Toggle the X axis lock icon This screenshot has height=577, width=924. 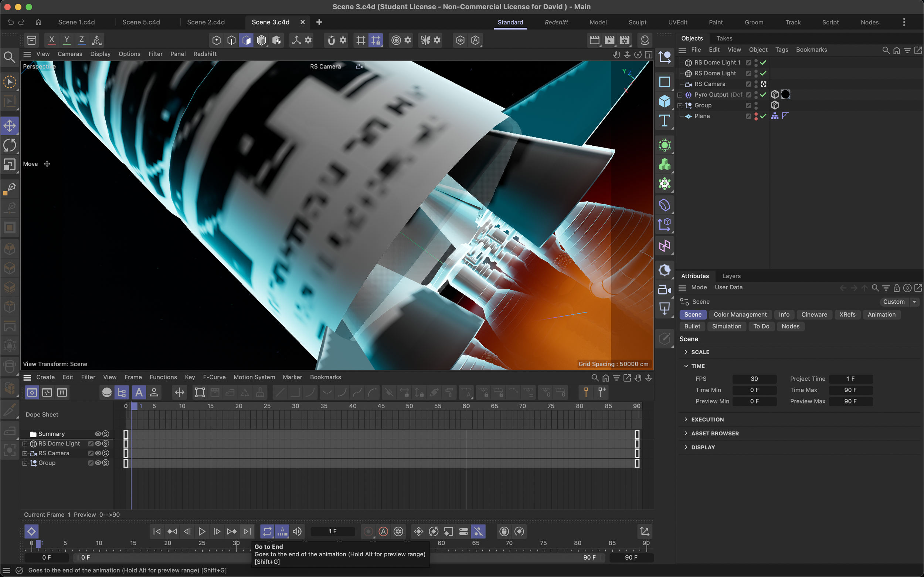[51, 40]
